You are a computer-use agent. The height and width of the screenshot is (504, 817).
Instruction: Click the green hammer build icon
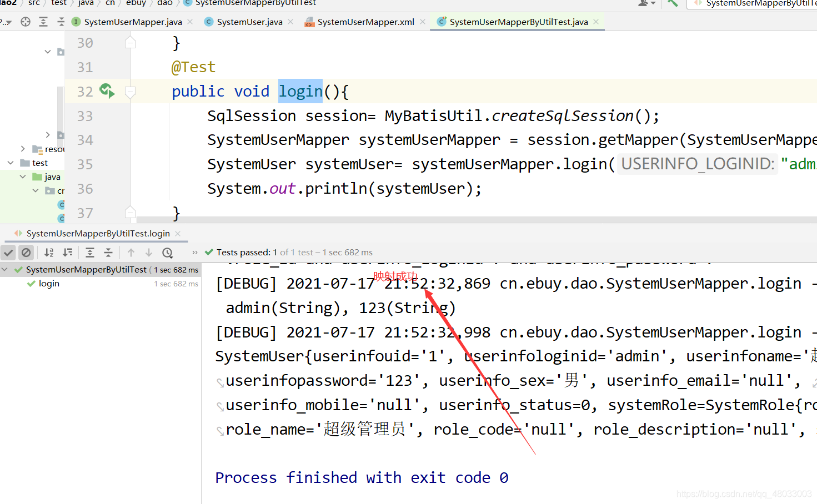click(x=673, y=3)
